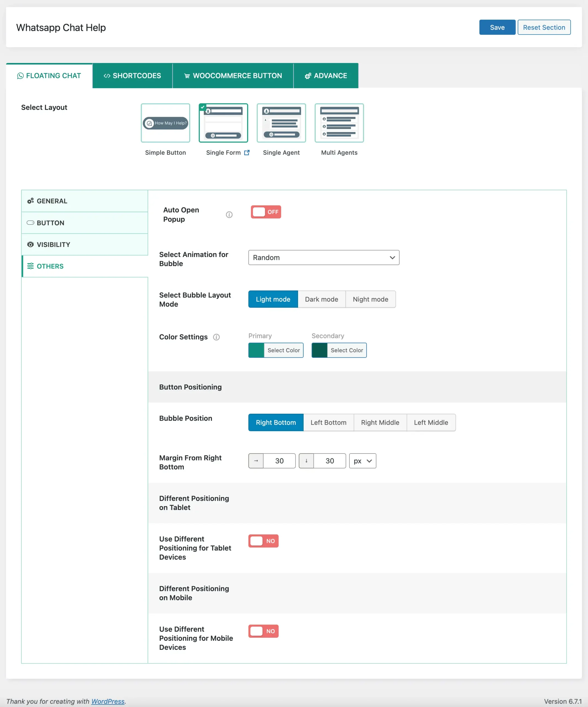Click info icon next to Color Settings
Screen dimensions: 588x707
[216, 337]
